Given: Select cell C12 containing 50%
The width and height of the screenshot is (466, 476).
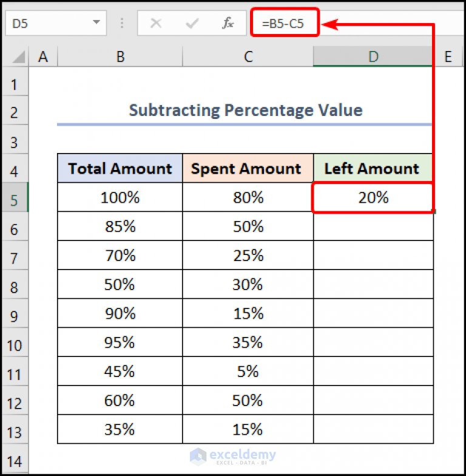Looking at the screenshot, I should tap(248, 400).
